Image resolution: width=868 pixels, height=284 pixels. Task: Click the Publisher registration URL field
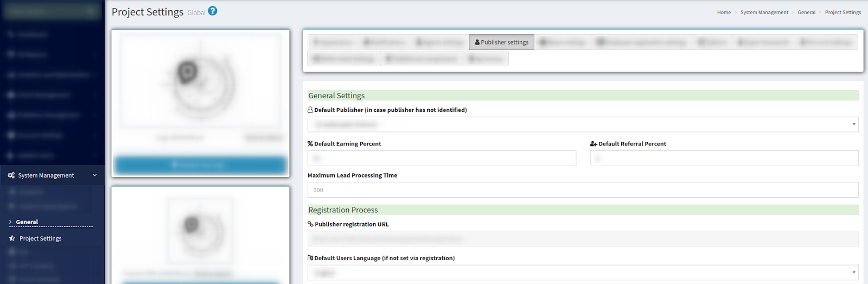click(583, 239)
